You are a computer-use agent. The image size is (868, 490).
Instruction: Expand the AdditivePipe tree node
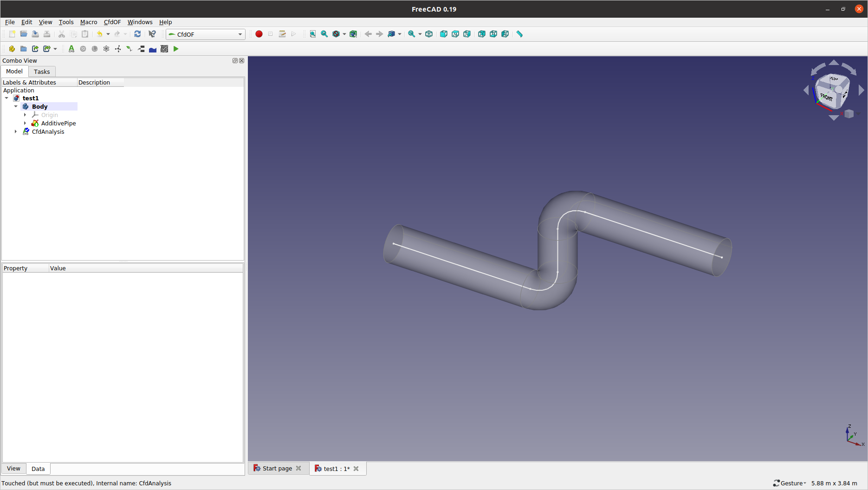[25, 123]
